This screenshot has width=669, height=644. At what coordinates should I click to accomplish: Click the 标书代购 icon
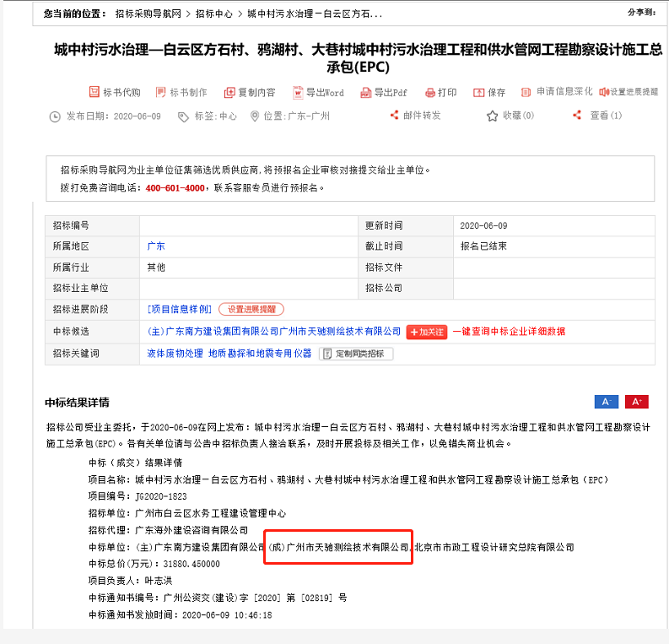(x=94, y=92)
